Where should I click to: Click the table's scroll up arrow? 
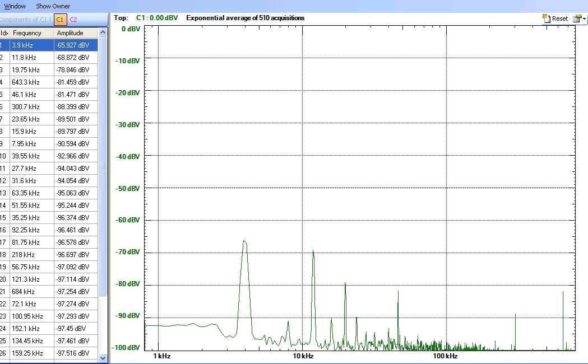(x=103, y=32)
